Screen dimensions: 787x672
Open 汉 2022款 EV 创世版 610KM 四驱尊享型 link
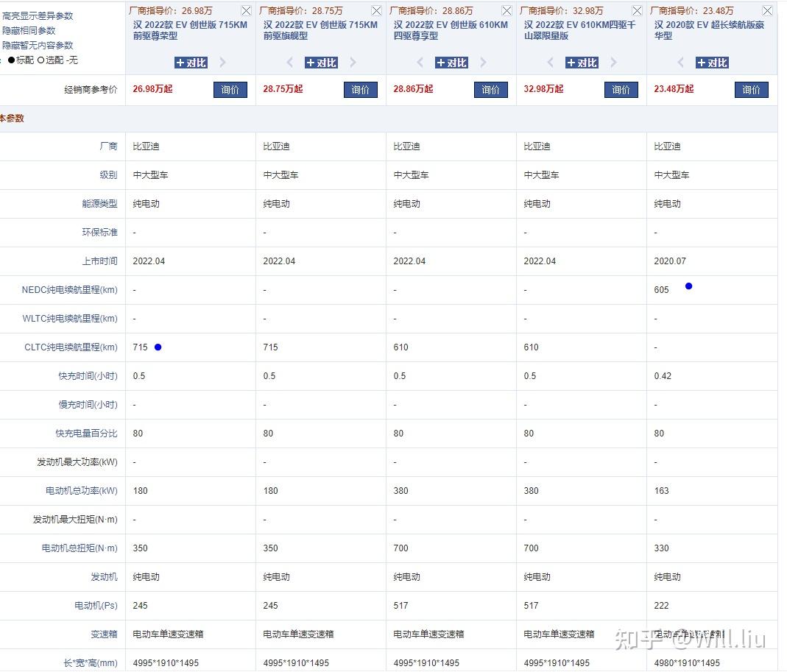click(451, 30)
